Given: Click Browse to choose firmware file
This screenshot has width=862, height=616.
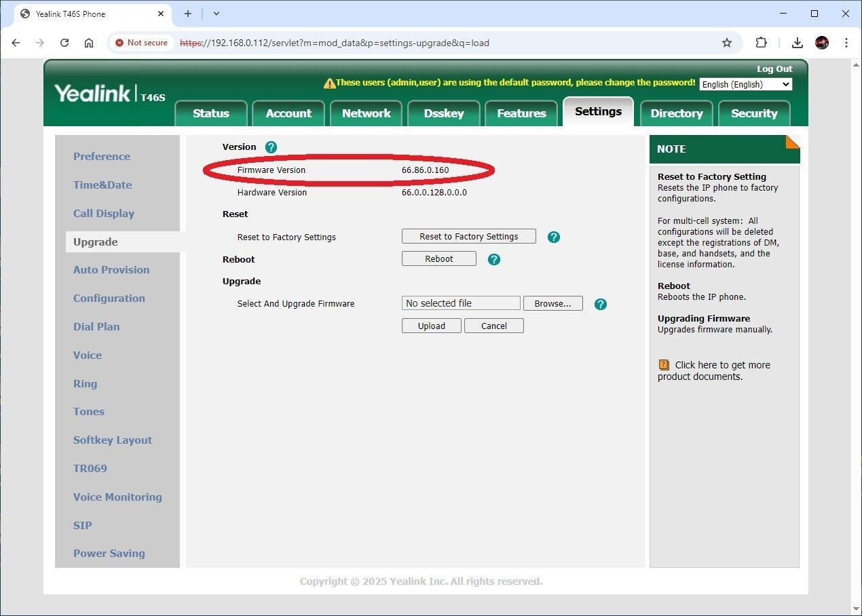Looking at the screenshot, I should 553,303.
